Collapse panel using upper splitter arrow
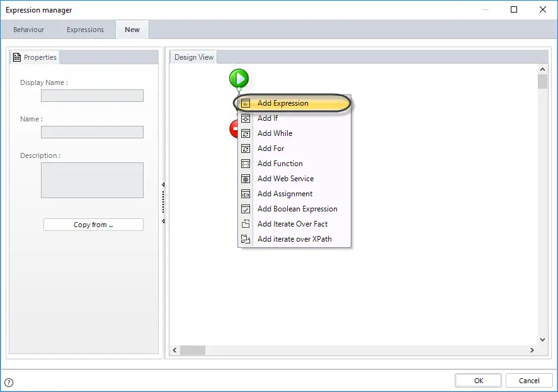Image resolution: width=558 pixels, height=392 pixels. pos(163,185)
